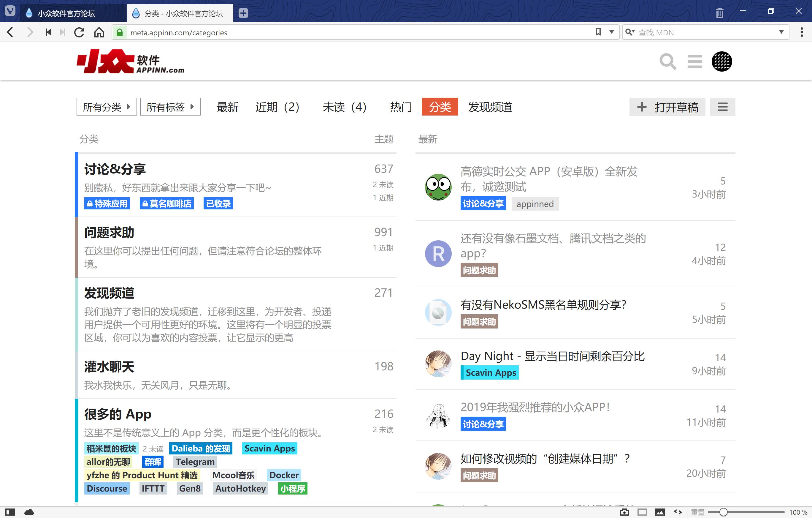Viewport: 812px width, 518px height.
Task: Toggle the side panel in status bar
Action: point(10,512)
